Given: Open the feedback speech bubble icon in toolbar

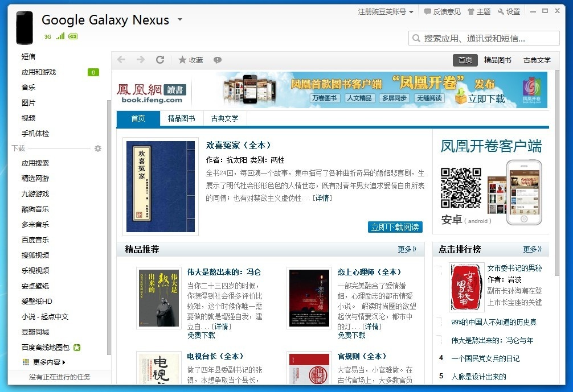Looking at the screenshot, I should (x=218, y=60).
